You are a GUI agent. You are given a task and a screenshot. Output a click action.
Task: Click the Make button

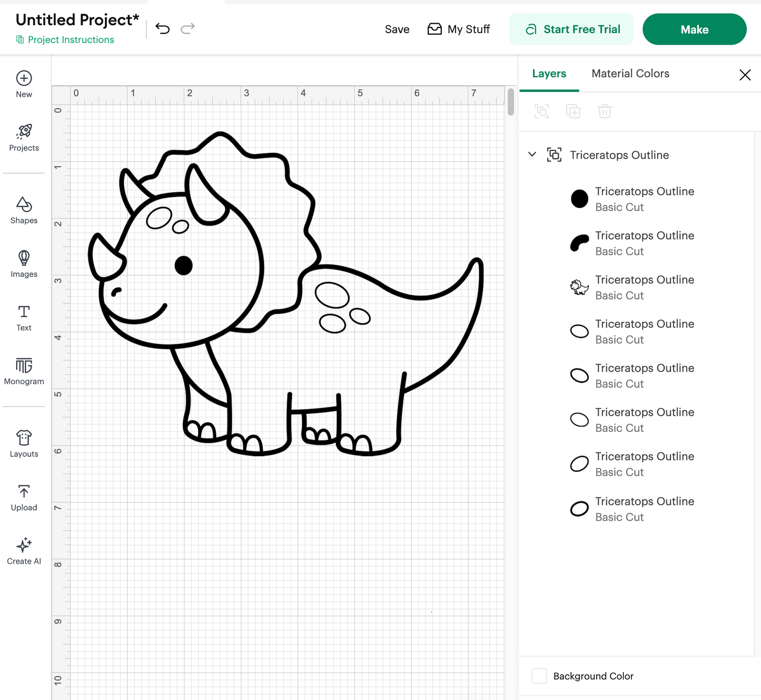[694, 29]
